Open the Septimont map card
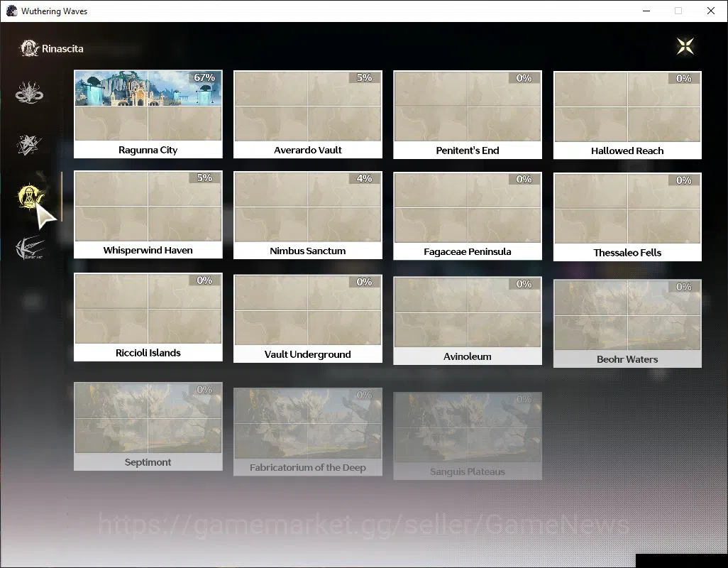The height and width of the screenshot is (568, 728). (x=148, y=426)
